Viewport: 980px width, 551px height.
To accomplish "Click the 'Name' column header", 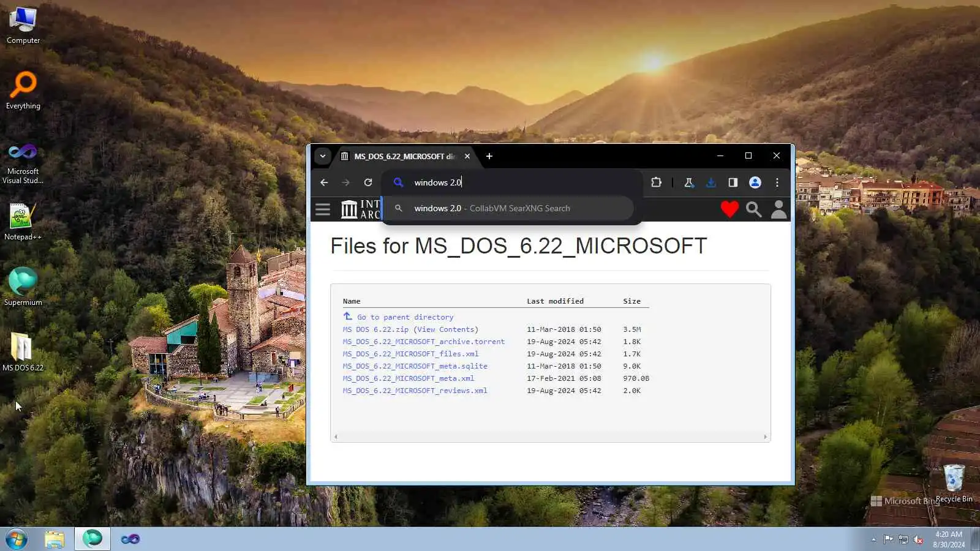I will tap(352, 301).
